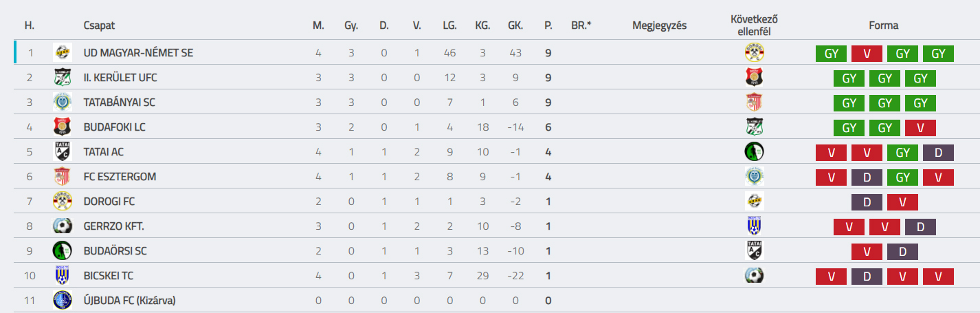Click next opponent crest in Bicskei TC row
This screenshot has height=313, width=980.
point(755,275)
